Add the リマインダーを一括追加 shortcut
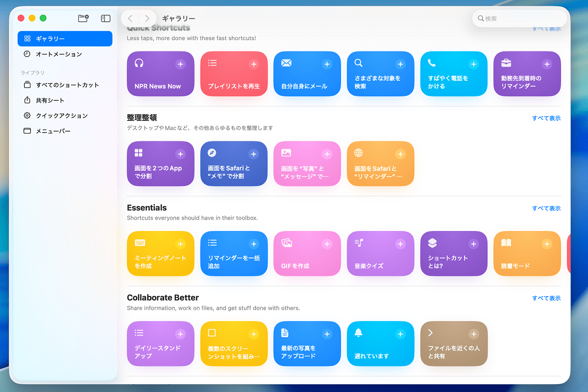The width and height of the screenshot is (588, 392). tap(254, 244)
